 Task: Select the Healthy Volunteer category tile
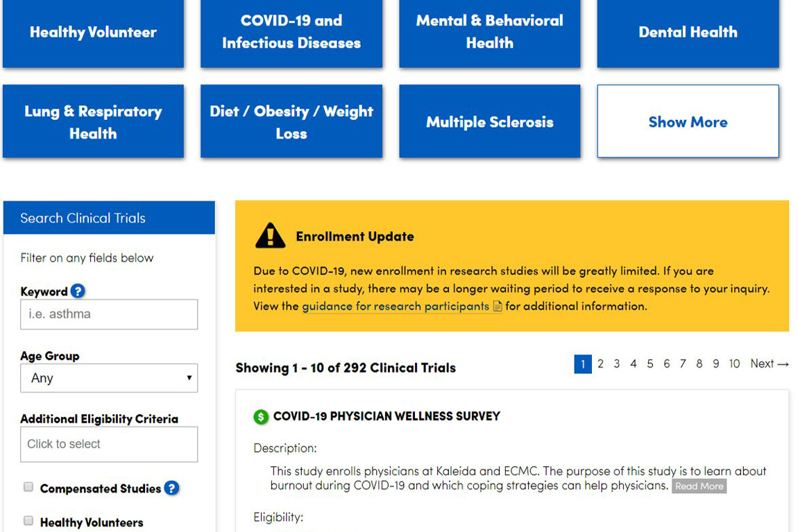93,32
